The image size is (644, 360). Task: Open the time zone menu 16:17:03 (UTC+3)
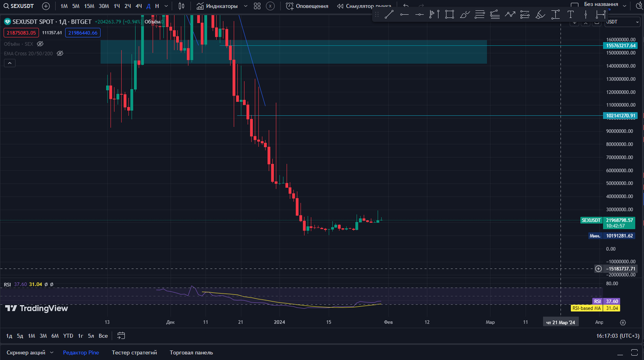(619, 336)
